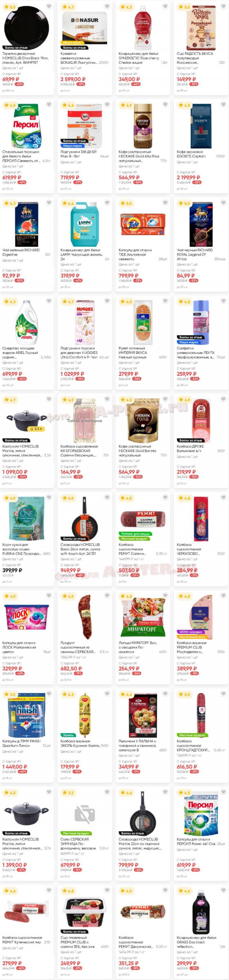Heart the ЛОСК Малазийский цветок capsules
Viewport: 229px width, 980px height.
pyautogui.click(x=49, y=596)
